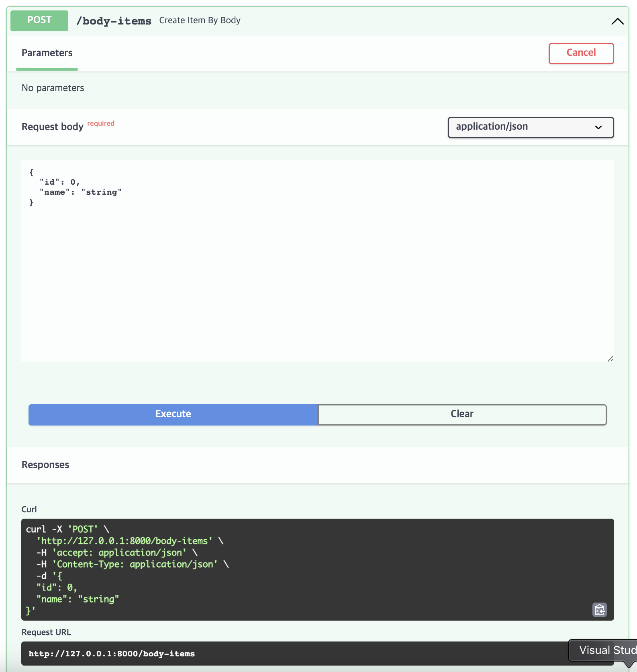Click the Visual Studio tooltip
The image size is (637, 672).
[603, 650]
